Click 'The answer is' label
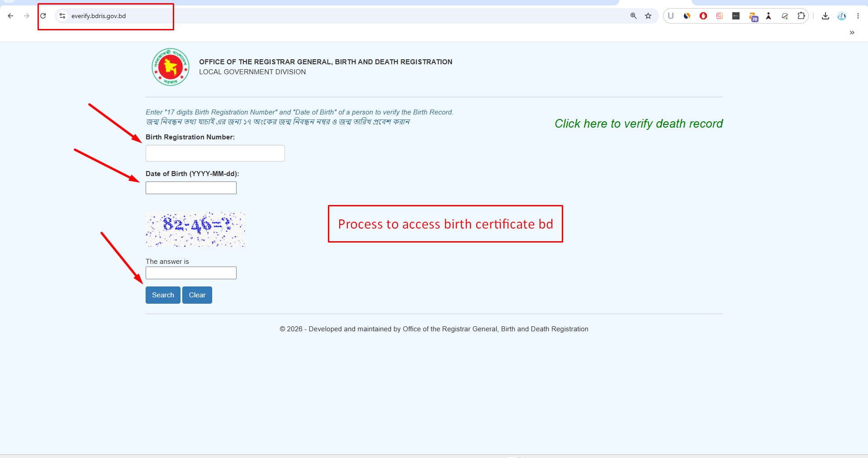The height and width of the screenshot is (458, 868). point(167,262)
